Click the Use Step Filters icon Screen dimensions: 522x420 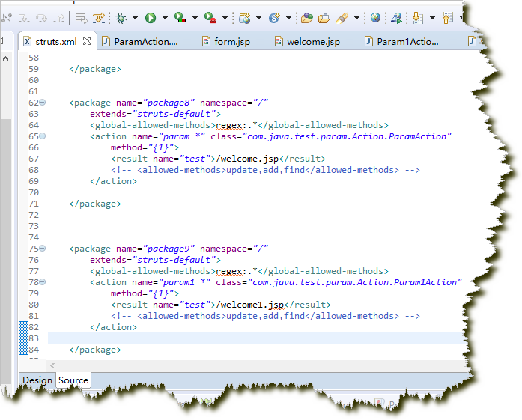[99, 18]
